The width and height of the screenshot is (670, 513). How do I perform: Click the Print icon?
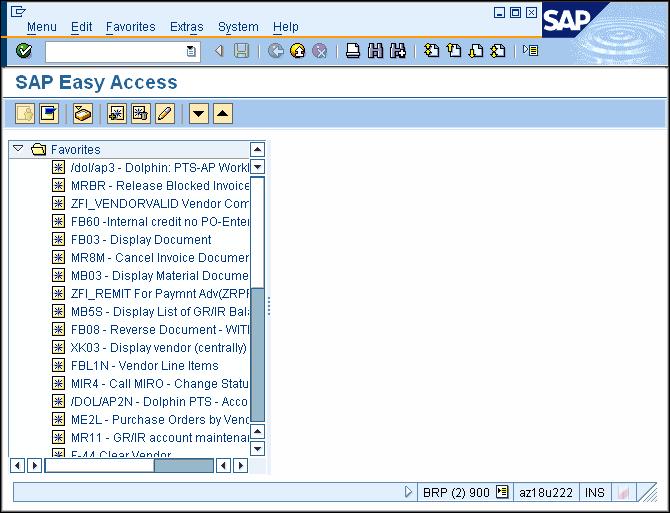pyautogui.click(x=353, y=51)
